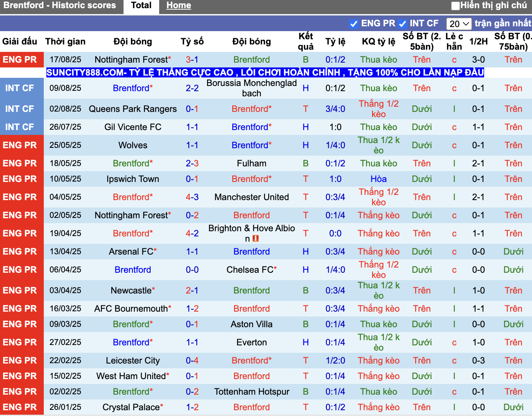Click the Thời gian column header
The image size is (532, 418).
65,42
